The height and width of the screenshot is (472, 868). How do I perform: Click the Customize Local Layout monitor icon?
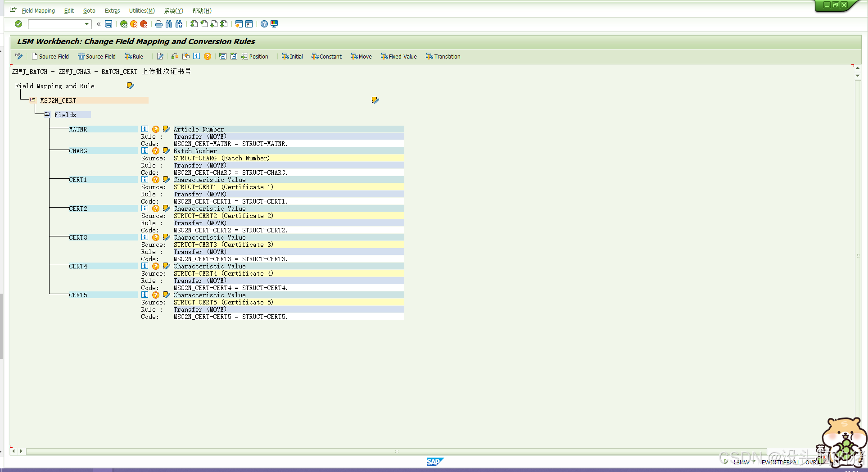pos(274,24)
